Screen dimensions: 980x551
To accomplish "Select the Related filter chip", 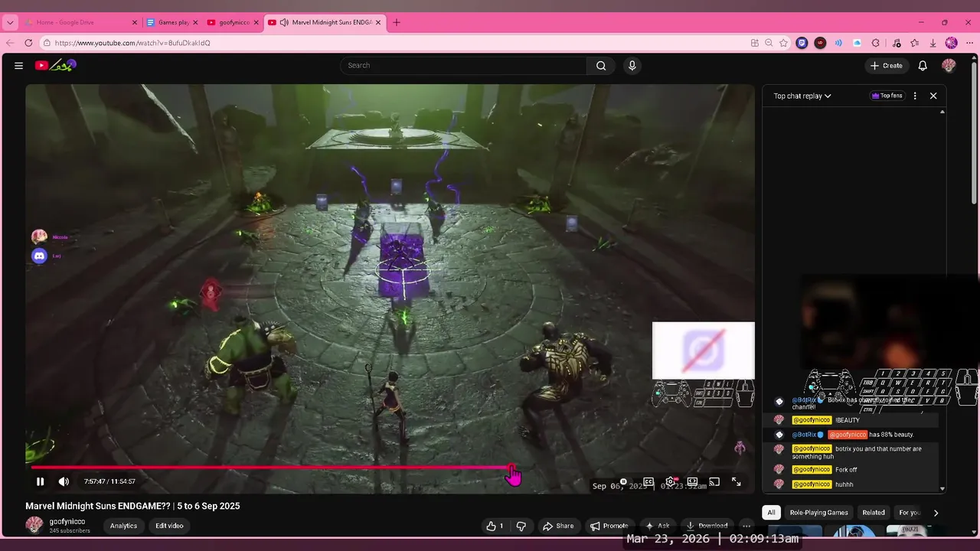I will [874, 513].
